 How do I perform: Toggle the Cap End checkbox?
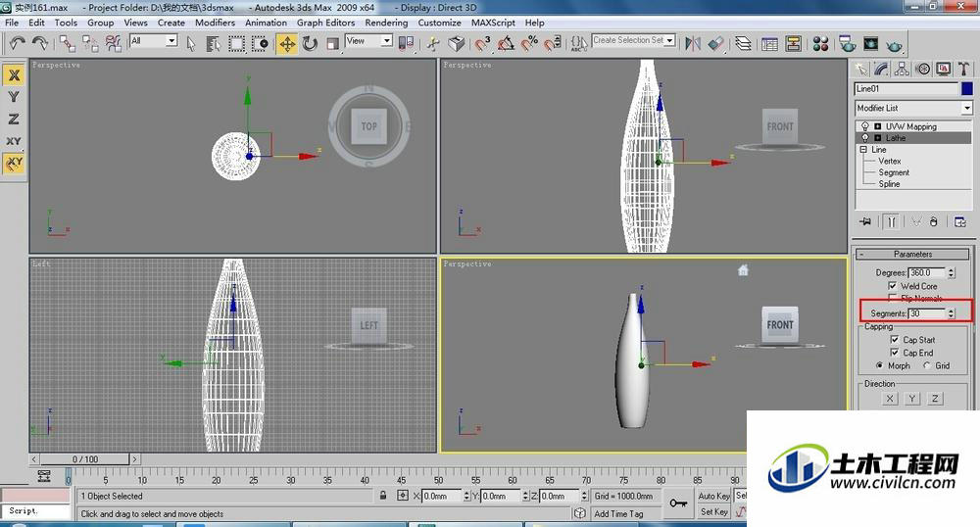tap(895, 353)
